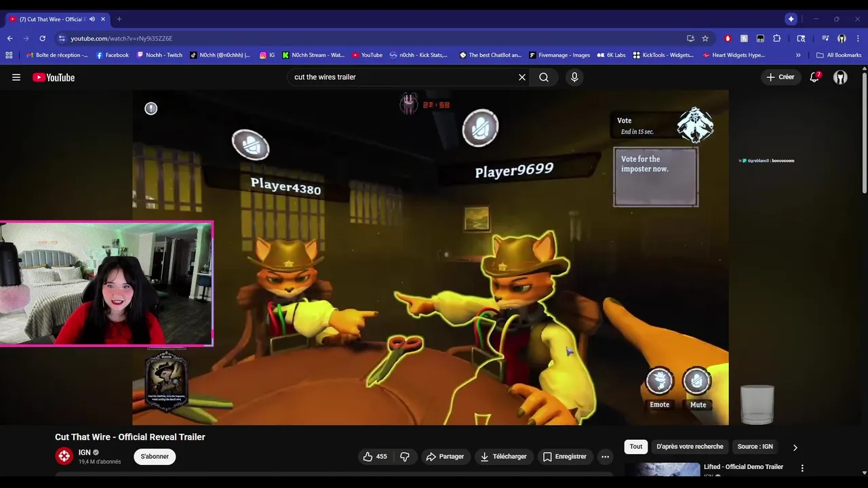The image size is (868, 488).
Task: Click the video title Cut That Wire
Action: (130, 437)
